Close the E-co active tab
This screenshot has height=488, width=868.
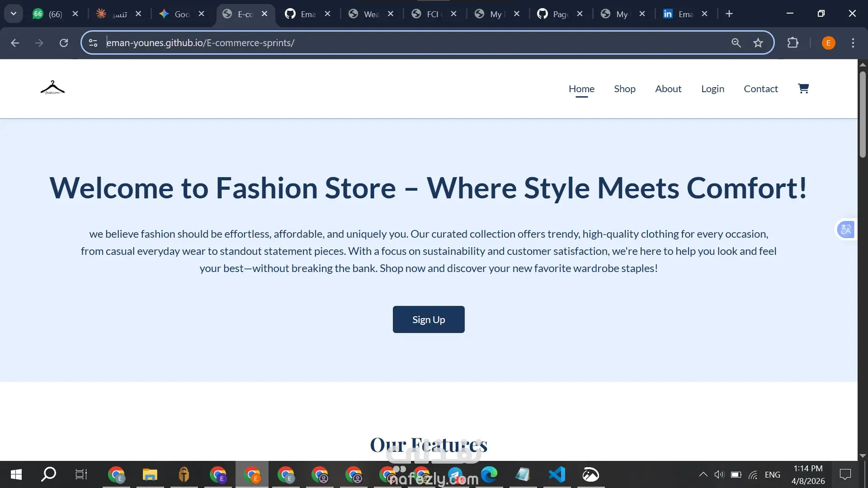[264, 14]
